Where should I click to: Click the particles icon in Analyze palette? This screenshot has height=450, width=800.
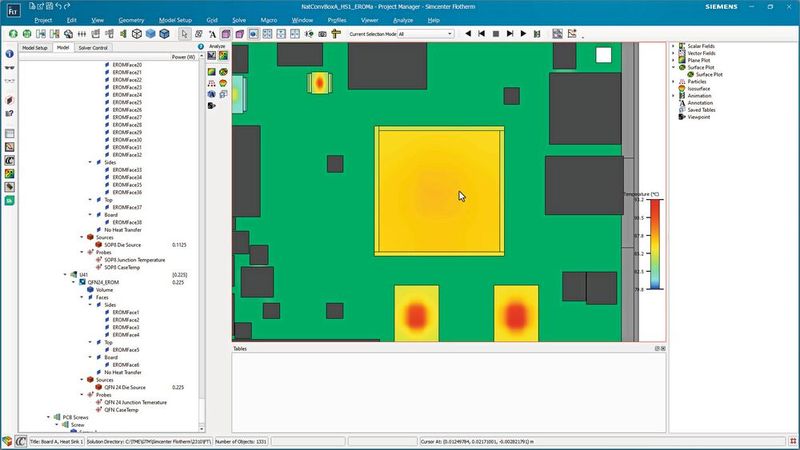click(x=212, y=83)
